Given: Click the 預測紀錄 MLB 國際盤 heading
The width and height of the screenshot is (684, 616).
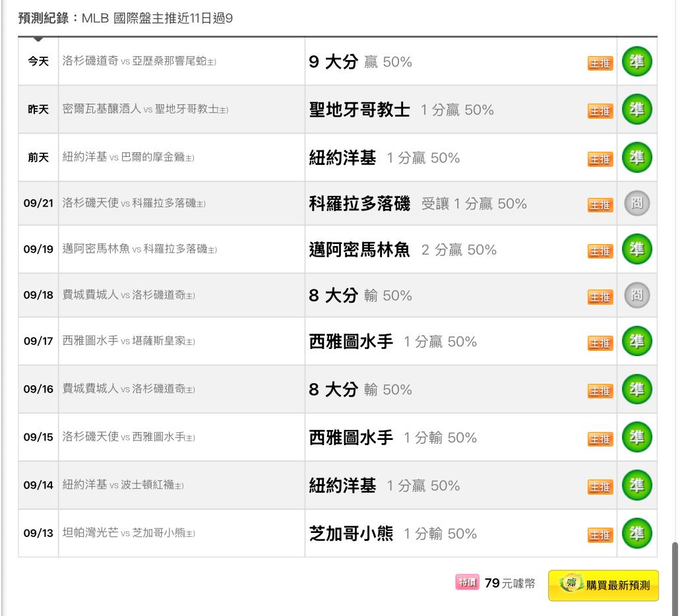Looking at the screenshot, I should 125,18.
